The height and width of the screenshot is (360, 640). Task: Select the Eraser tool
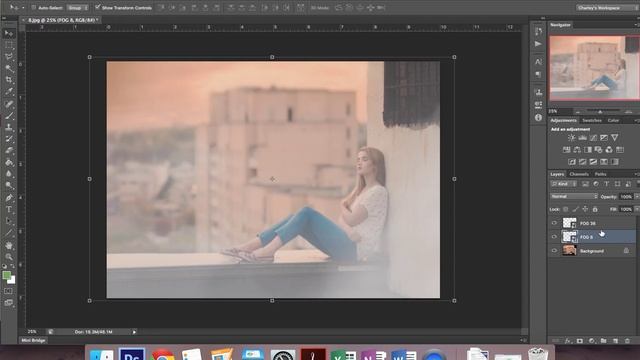click(9, 151)
